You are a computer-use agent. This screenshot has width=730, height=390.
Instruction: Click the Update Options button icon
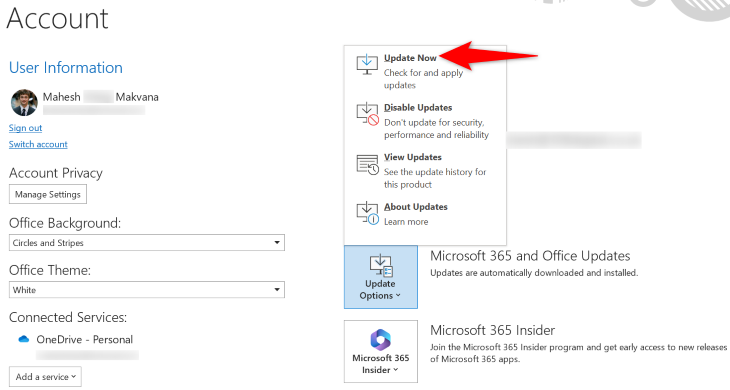coord(381,265)
